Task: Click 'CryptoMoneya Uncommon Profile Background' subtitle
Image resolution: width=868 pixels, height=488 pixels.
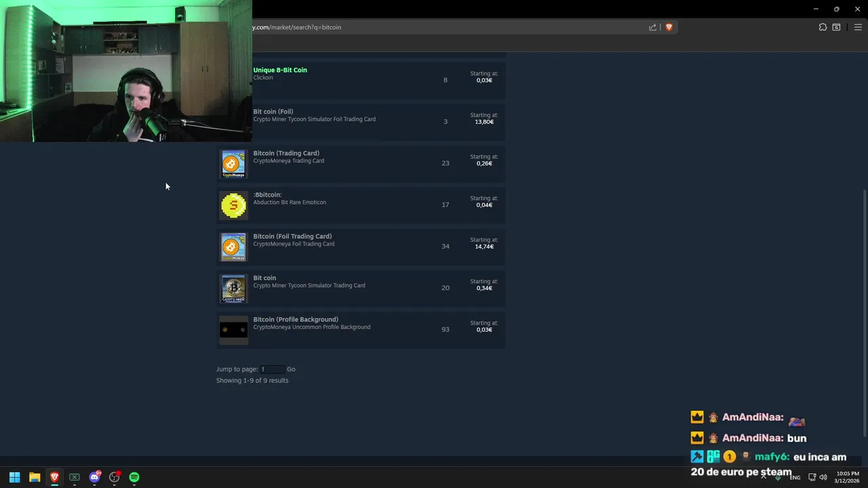Action: pyautogui.click(x=312, y=327)
